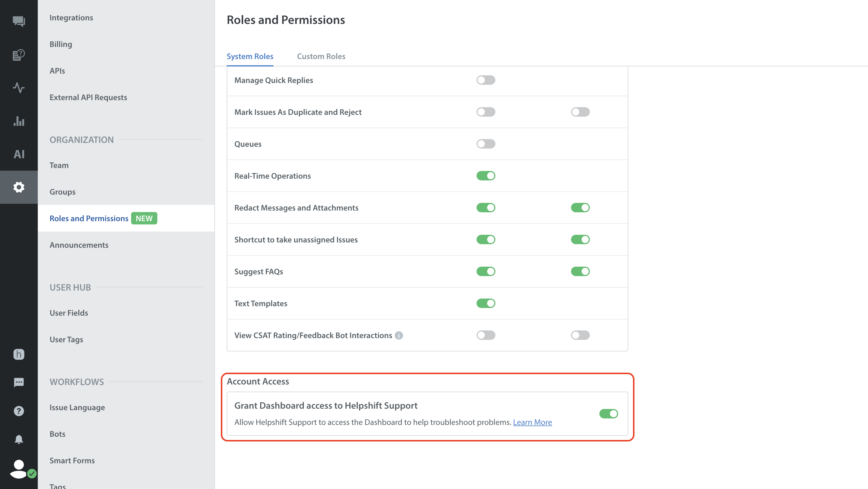Open the help question mark icon
The width and height of the screenshot is (868, 489).
coord(19,411)
